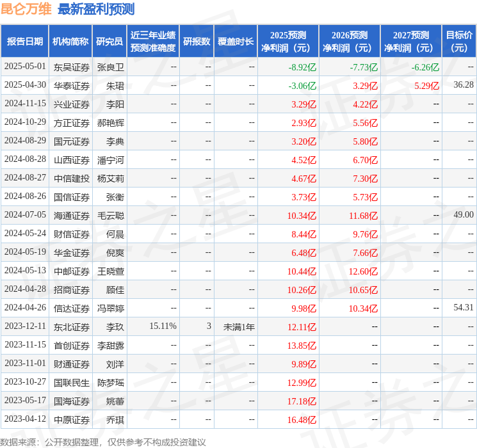477x448 pixels.
Task: Click the 研报数 column header
Action: [197, 42]
